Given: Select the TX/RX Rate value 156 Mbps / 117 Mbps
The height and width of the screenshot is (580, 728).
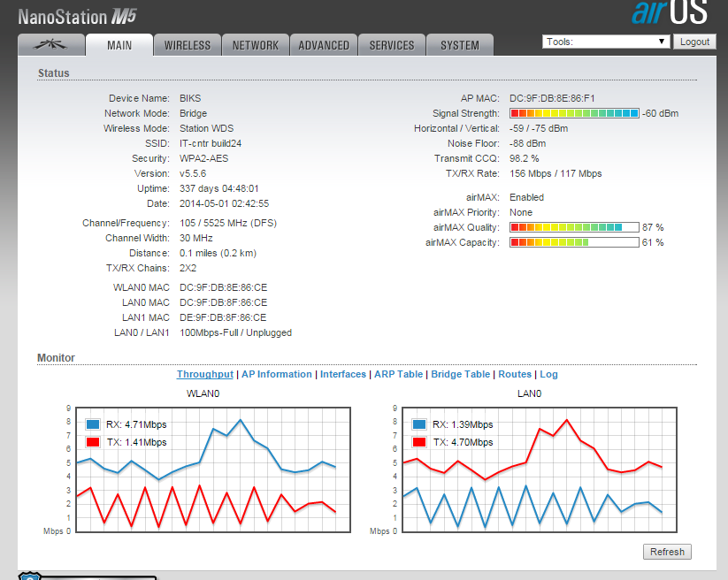Looking at the screenshot, I should (x=556, y=173).
